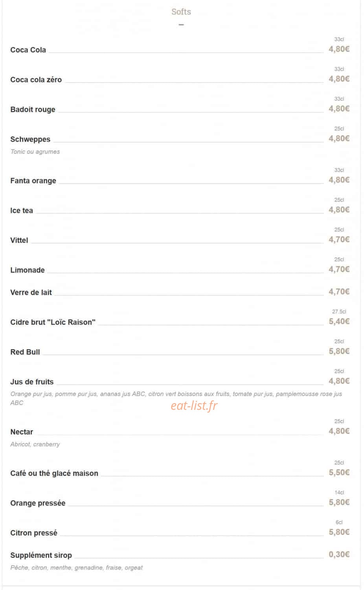Click Café ou thé glacé maison
This screenshot has height=590, width=364.
(54, 474)
